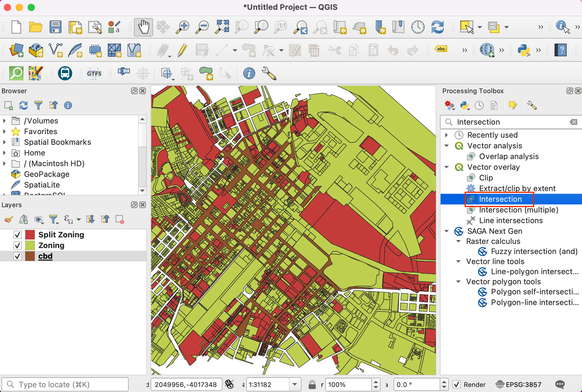Click the Save Project floppy icon
The height and width of the screenshot is (392, 582).
55,27
